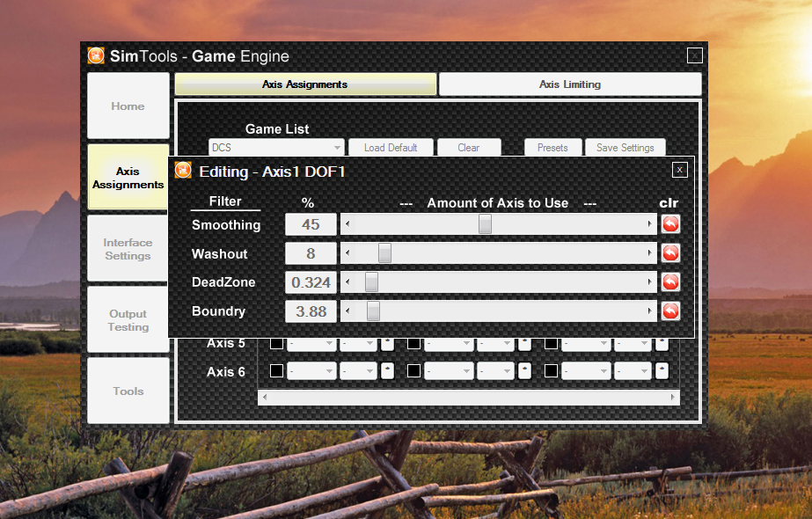Expand the narrower dropdown in Axis 6 rightmost group
This screenshot has width=812, height=519.
pyautogui.click(x=633, y=371)
